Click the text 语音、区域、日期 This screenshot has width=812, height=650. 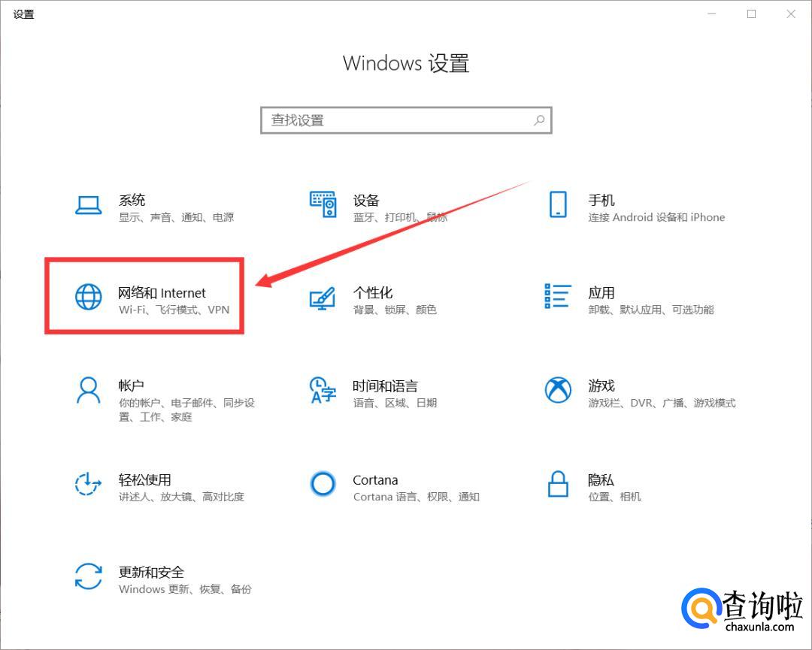(395, 403)
